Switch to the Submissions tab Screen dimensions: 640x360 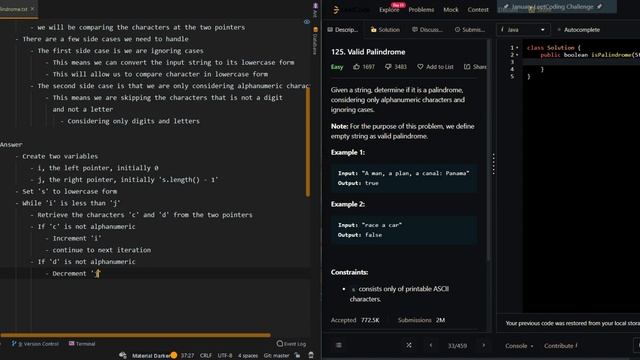[470, 29]
